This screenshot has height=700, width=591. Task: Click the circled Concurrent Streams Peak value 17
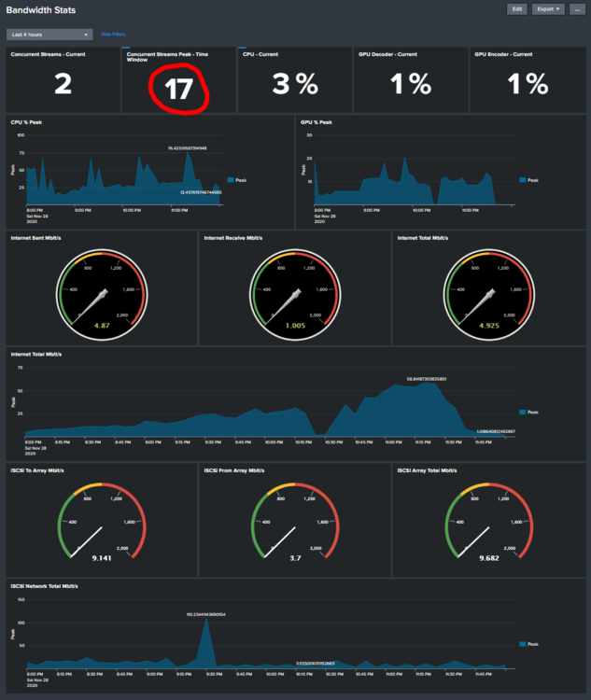178,89
